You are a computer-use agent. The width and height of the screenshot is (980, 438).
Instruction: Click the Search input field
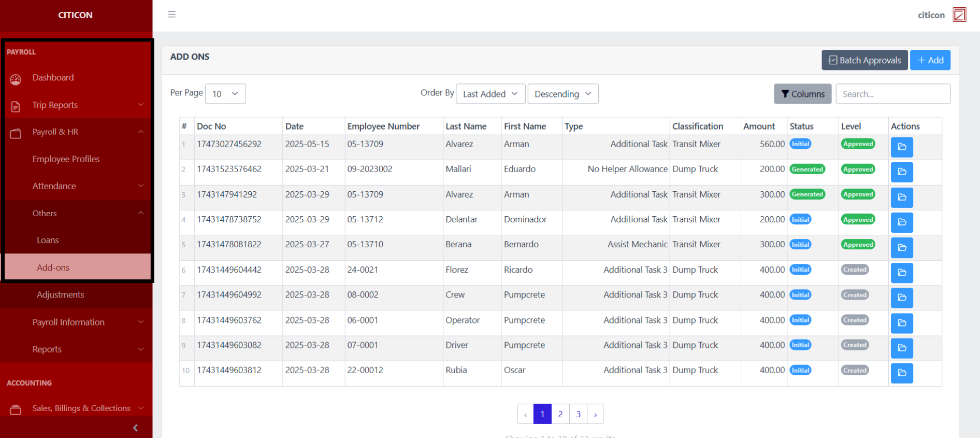point(892,94)
